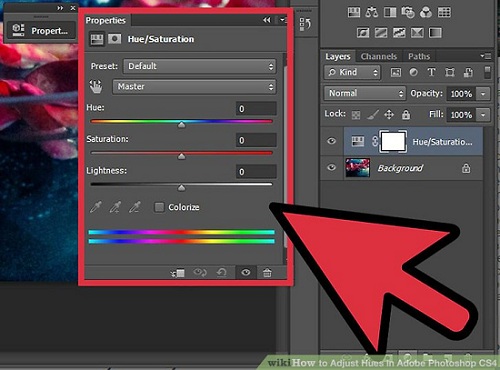This screenshot has height=370, width=500.
Task: Open the Opacity slider dropdown arrow
Action: click(x=483, y=94)
